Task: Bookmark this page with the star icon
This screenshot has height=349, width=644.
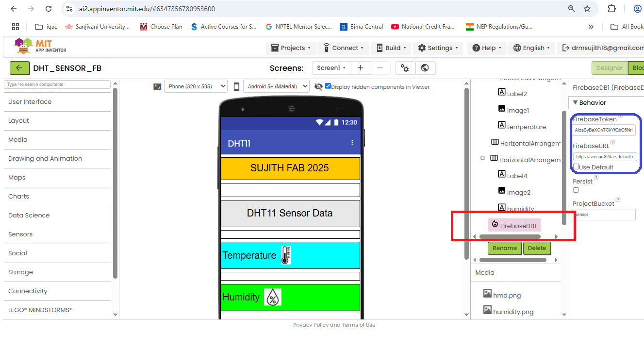Action: [587, 9]
